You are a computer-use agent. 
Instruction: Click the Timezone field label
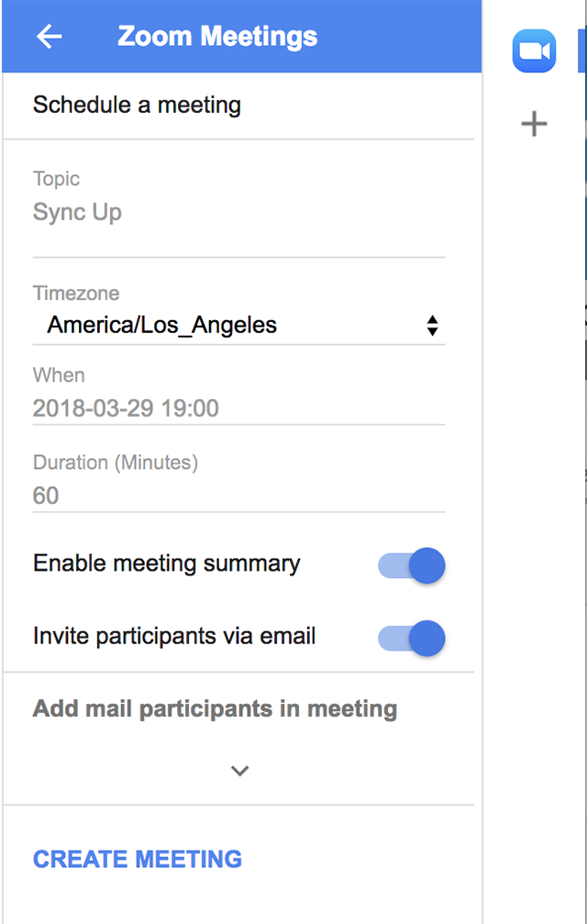pos(76,293)
